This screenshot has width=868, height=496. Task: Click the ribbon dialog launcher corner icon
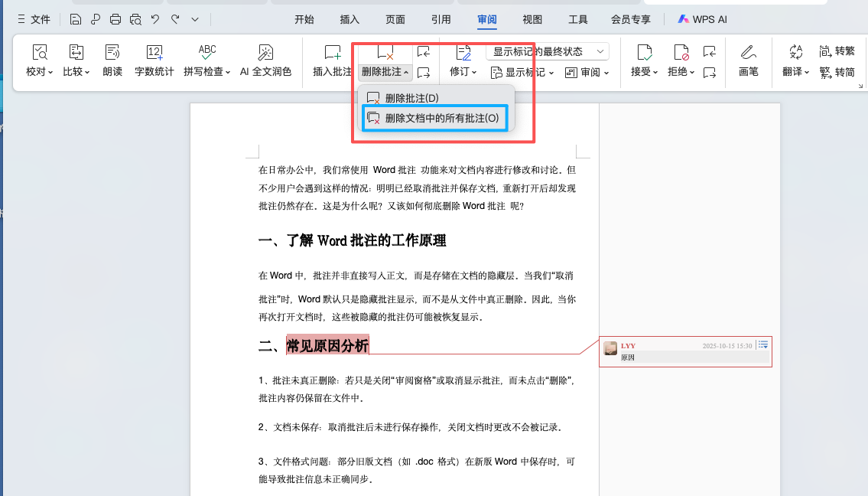[x=860, y=86]
